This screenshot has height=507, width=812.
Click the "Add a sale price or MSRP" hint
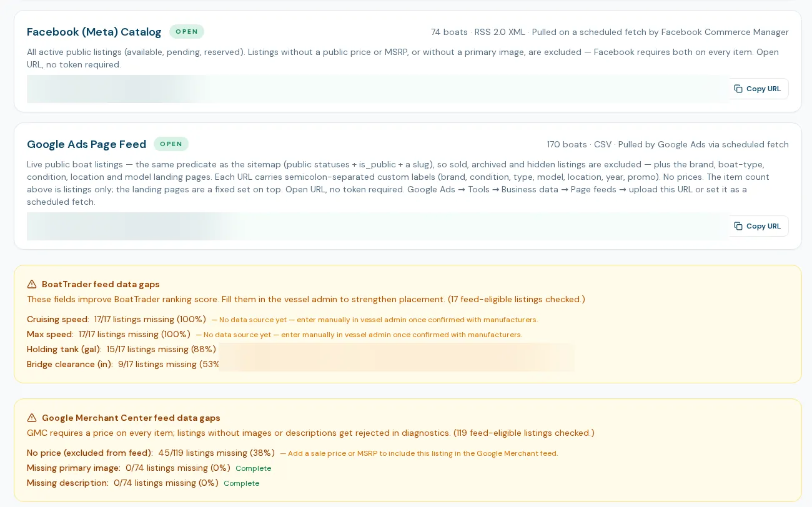419,453
